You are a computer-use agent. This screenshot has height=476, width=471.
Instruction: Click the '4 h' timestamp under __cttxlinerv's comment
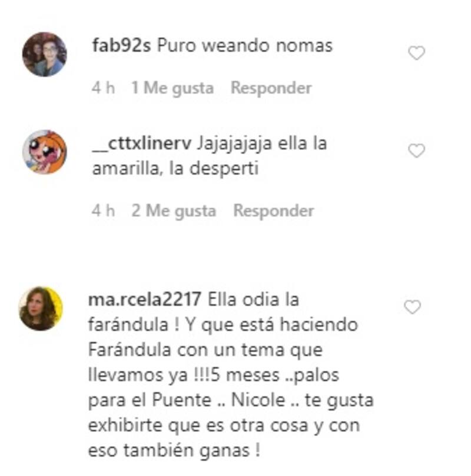click(103, 211)
